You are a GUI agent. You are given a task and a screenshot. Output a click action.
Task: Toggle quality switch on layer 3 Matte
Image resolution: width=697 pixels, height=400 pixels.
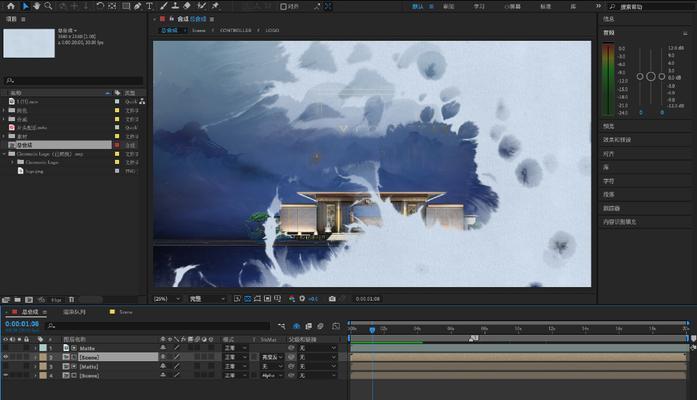tap(177, 366)
